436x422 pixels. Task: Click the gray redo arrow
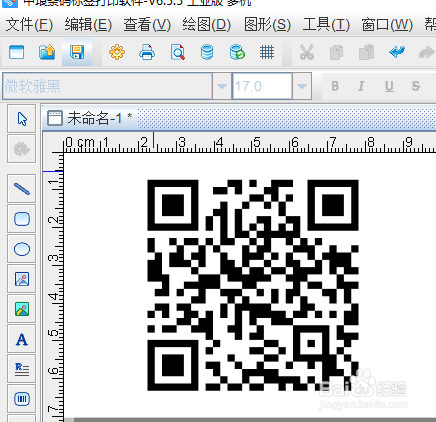pos(427,52)
